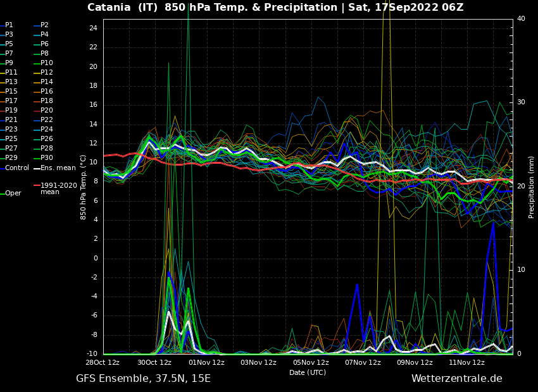This screenshot has height=392, width=538.
Task: Select the P1 ensemble member legend entry
Action: pyautogui.click(x=9, y=25)
